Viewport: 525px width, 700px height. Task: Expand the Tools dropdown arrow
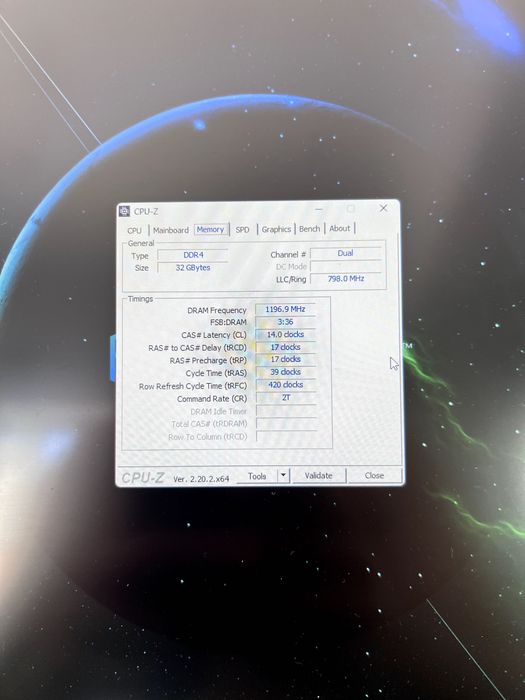tap(284, 476)
